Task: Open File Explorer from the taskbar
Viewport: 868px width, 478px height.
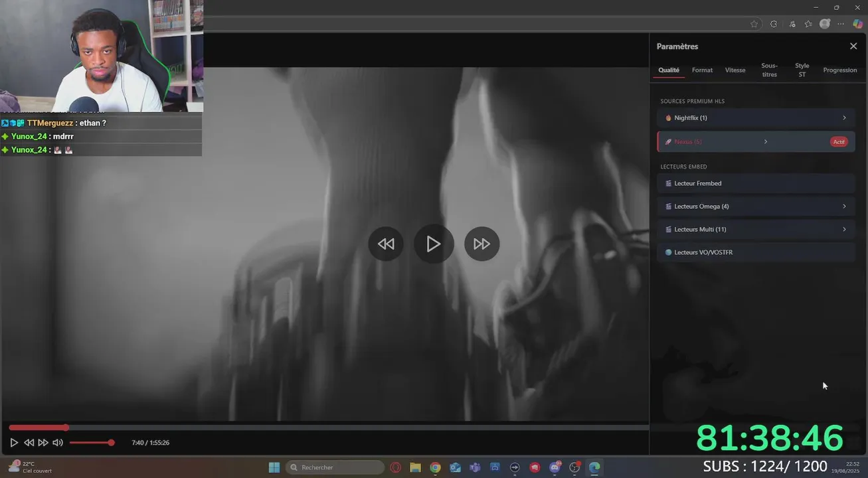Action: [415, 467]
